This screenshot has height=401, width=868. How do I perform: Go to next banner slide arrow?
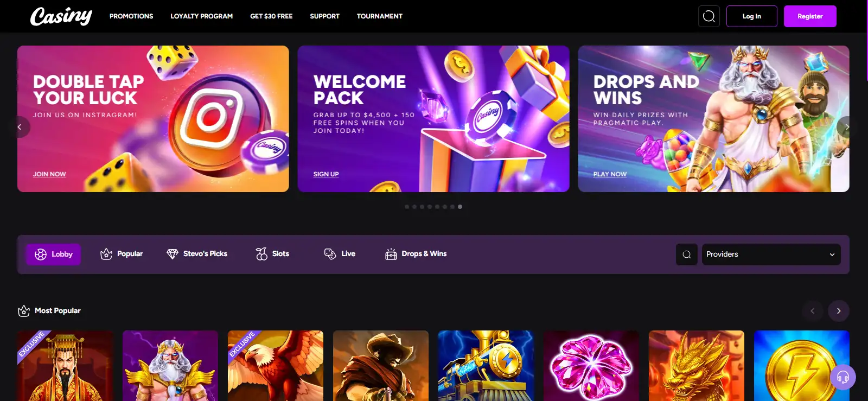click(x=846, y=127)
